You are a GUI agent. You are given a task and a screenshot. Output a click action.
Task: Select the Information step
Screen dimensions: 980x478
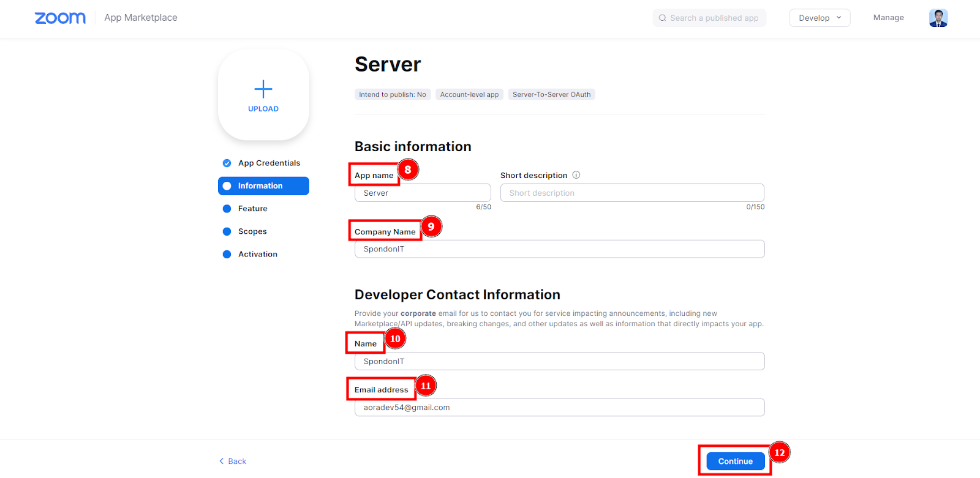[263, 186]
